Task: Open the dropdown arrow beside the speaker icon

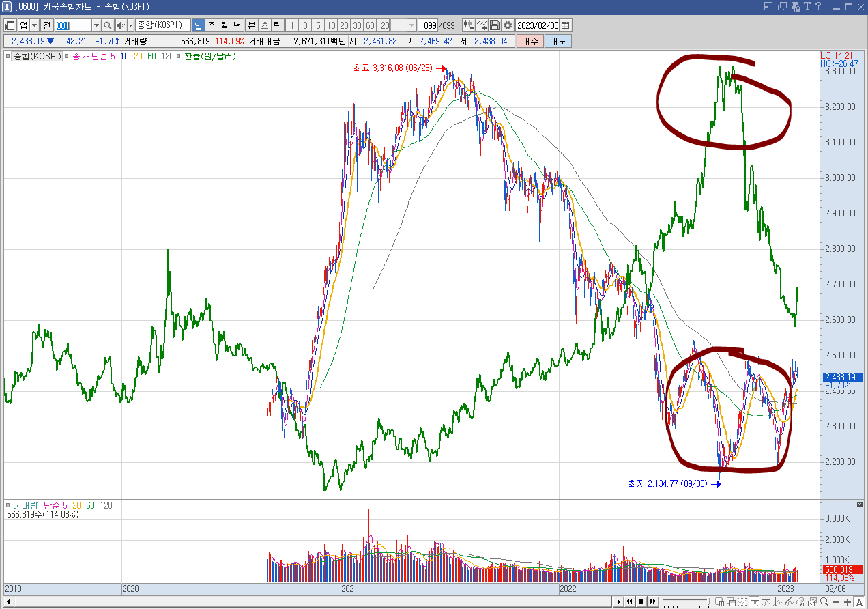Action: pos(130,25)
